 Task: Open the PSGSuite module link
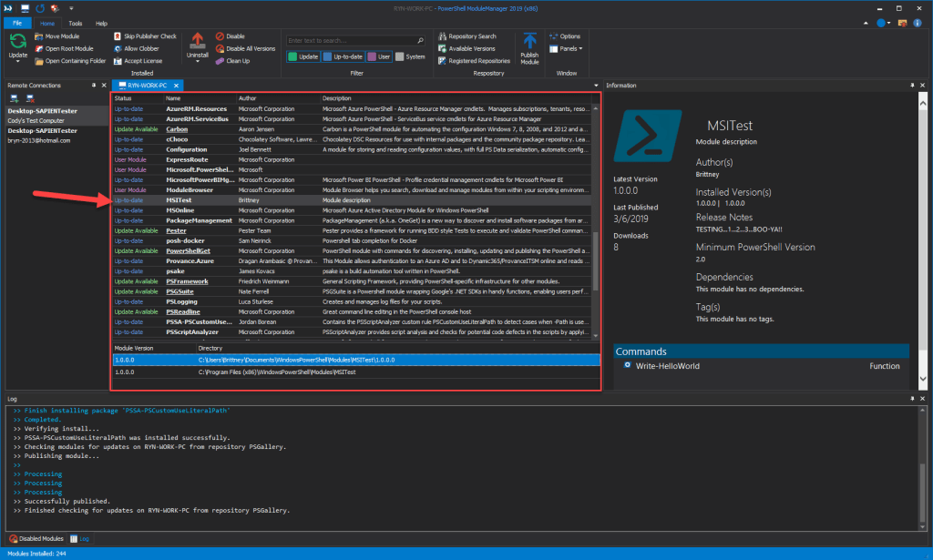tap(179, 291)
